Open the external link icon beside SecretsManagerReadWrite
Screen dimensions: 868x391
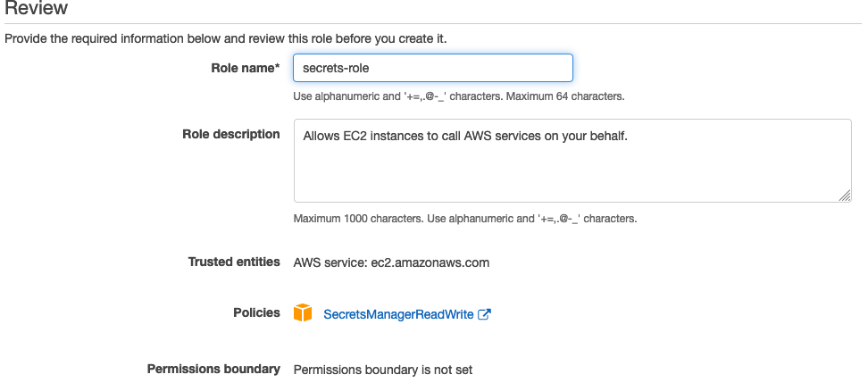pyautogui.click(x=484, y=314)
